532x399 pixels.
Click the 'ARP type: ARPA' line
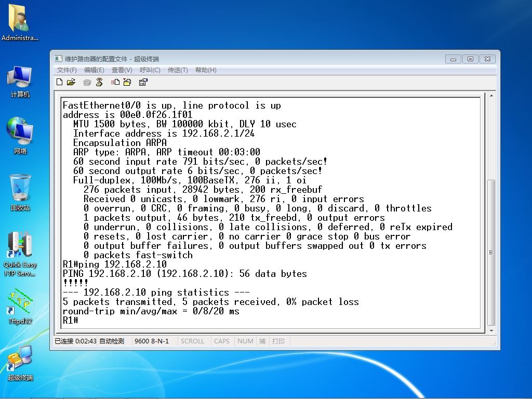[x=167, y=152]
